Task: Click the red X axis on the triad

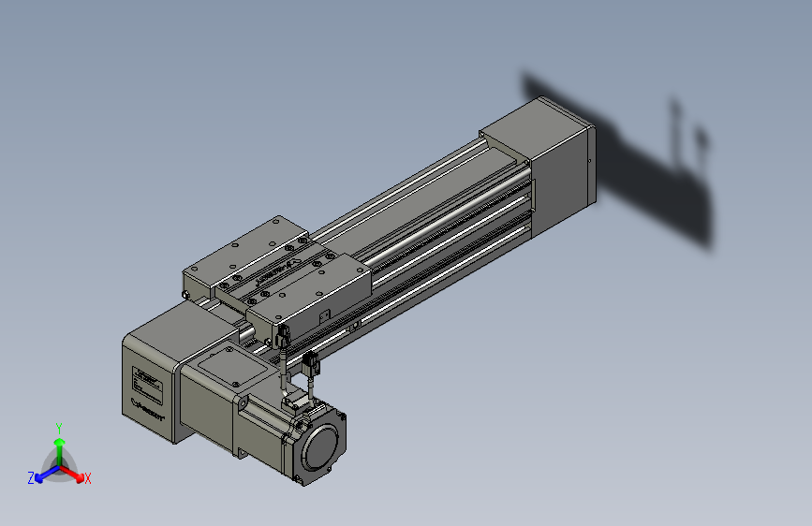Action: coord(74,475)
